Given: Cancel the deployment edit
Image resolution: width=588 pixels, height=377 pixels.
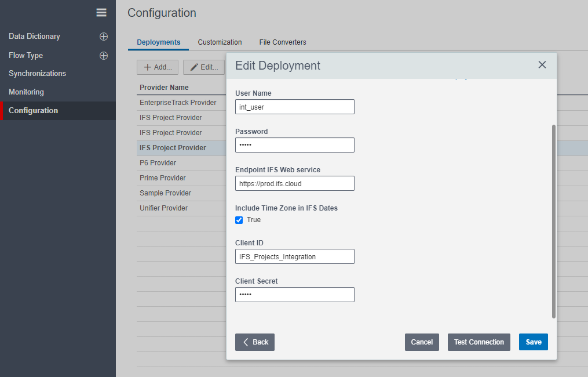Looking at the screenshot, I should [422, 342].
